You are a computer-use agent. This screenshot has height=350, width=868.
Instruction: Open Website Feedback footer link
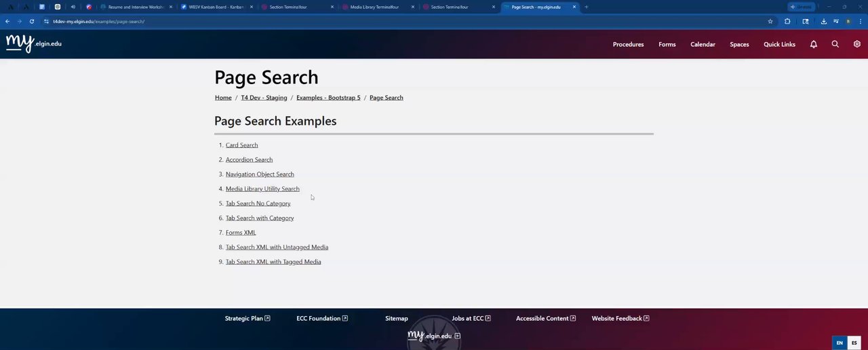[620, 318]
